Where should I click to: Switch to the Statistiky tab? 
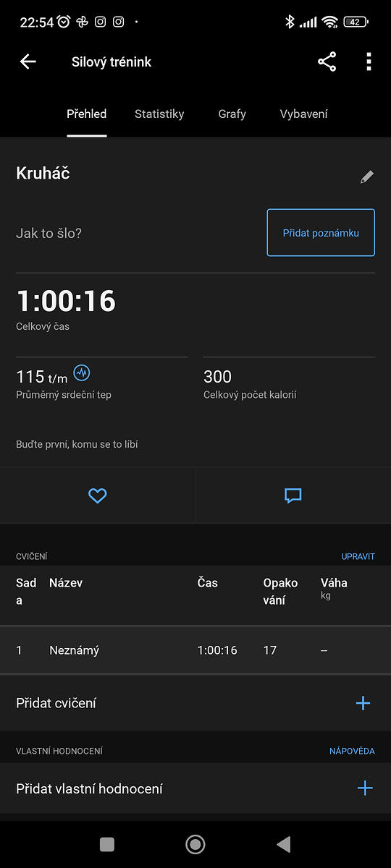tap(159, 114)
